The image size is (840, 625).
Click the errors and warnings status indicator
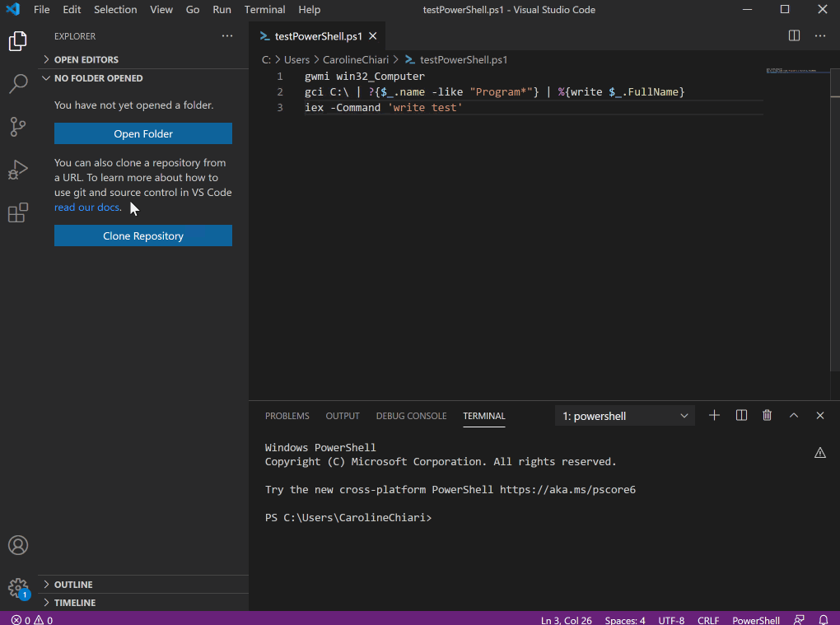tap(32, 619)
